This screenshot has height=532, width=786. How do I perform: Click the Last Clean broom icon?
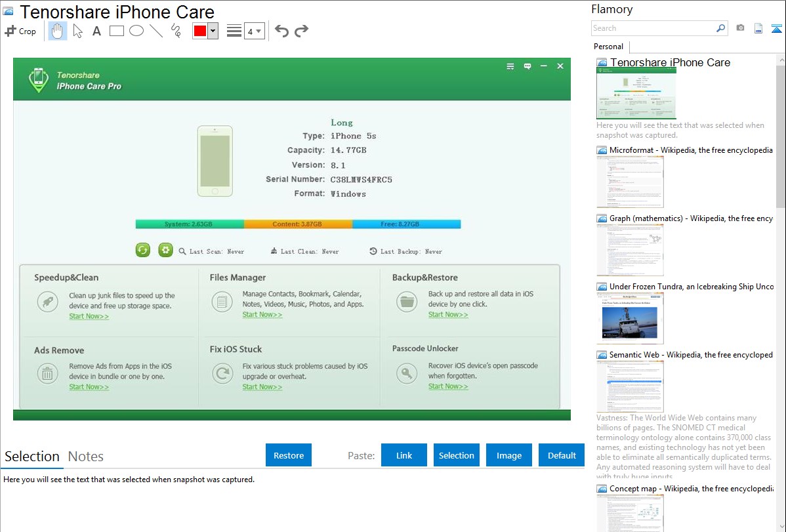(274, 251)
